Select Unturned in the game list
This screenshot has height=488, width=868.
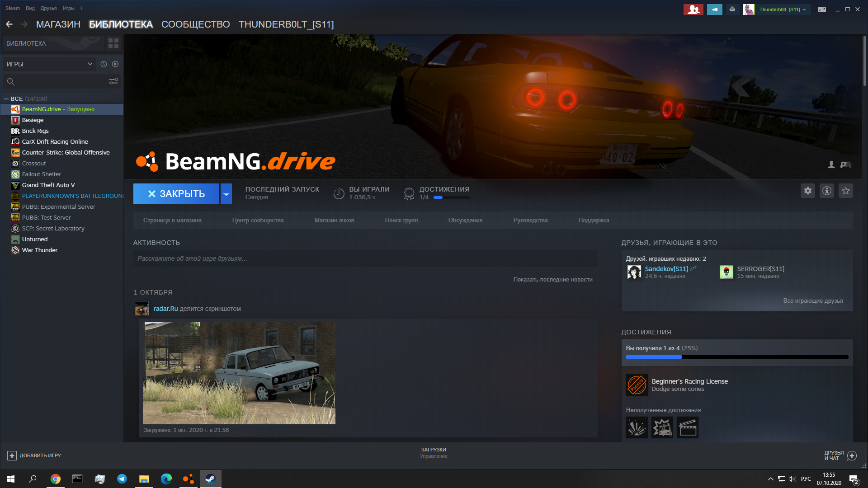coord(62,239)
